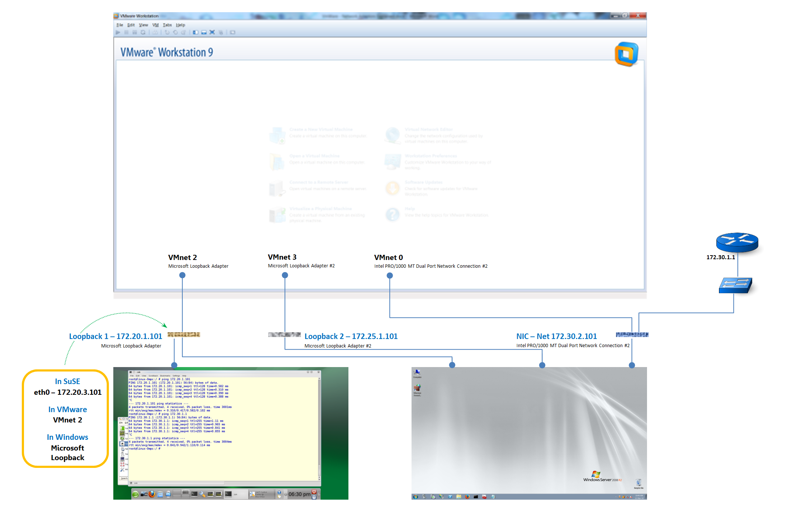
Task: Open the View menu in VMware Workstation
Action: [x=144, y=25]
